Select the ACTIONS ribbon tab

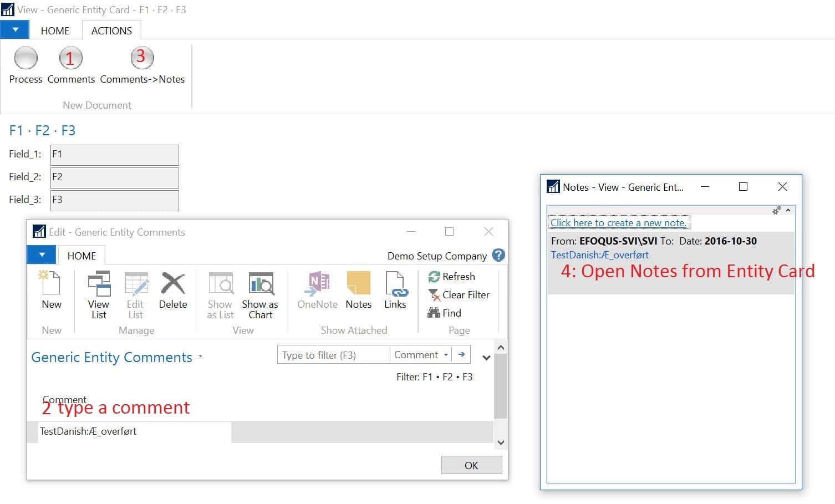point(111,30)
